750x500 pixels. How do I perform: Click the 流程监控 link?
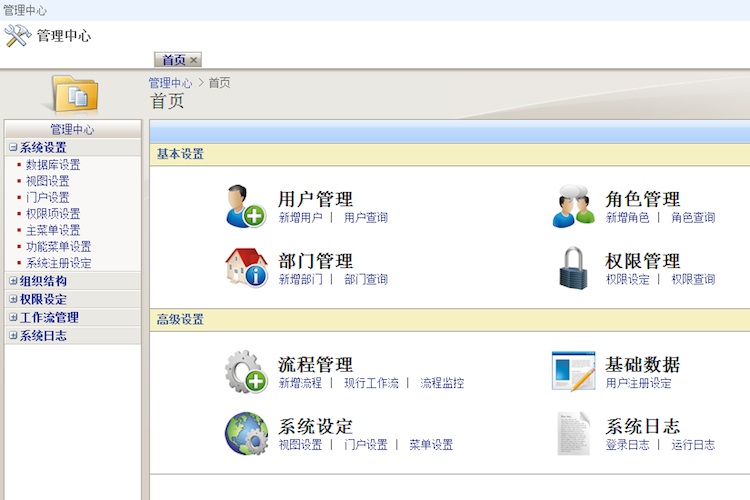(x=442, y=384)
